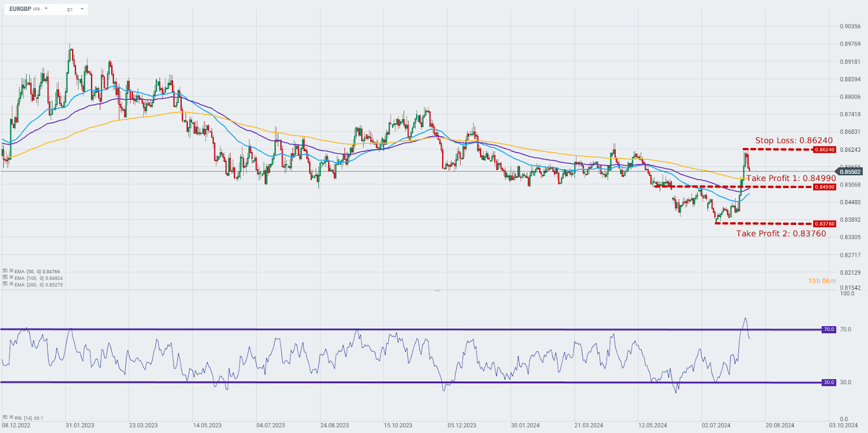Click the 08.12.2022 date axis label
The height and width of the screenshot is (433, 868).
click(x=16, y=425)
